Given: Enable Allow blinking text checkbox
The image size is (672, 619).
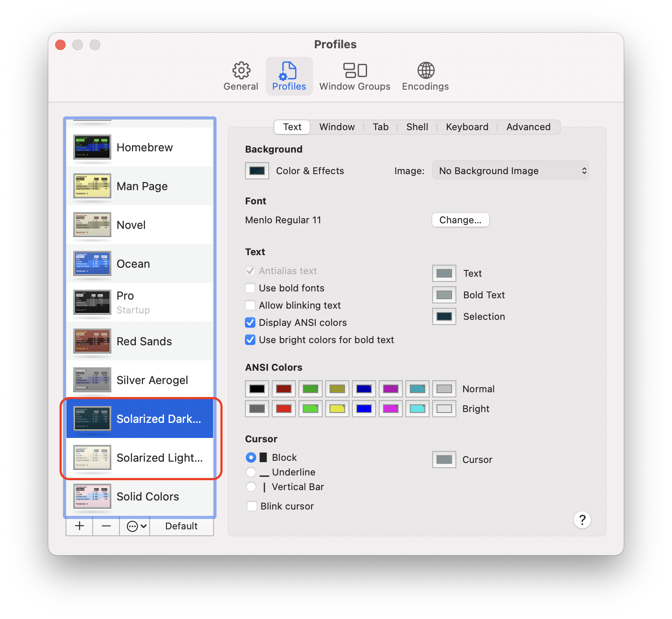Looking at the screenshot, I should [250, 305].
